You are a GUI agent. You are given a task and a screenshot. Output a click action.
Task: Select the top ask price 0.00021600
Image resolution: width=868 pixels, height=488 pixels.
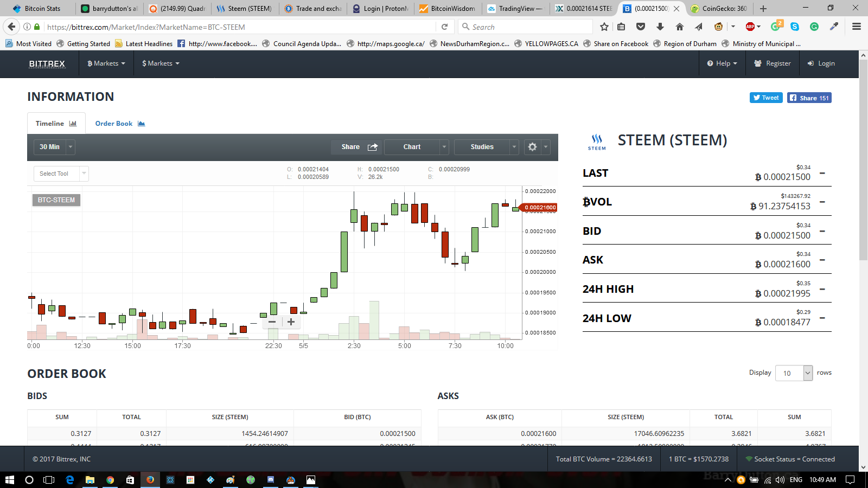[x=539, y=434]
